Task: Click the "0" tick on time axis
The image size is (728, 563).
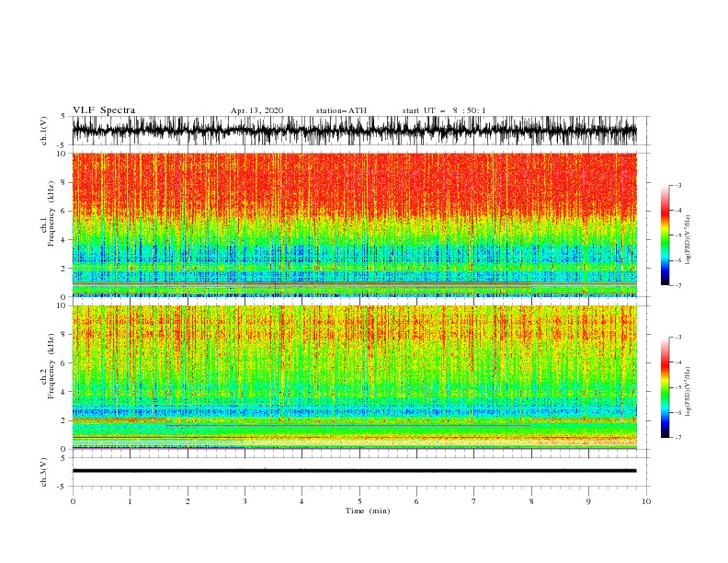Action: (73, 501)
